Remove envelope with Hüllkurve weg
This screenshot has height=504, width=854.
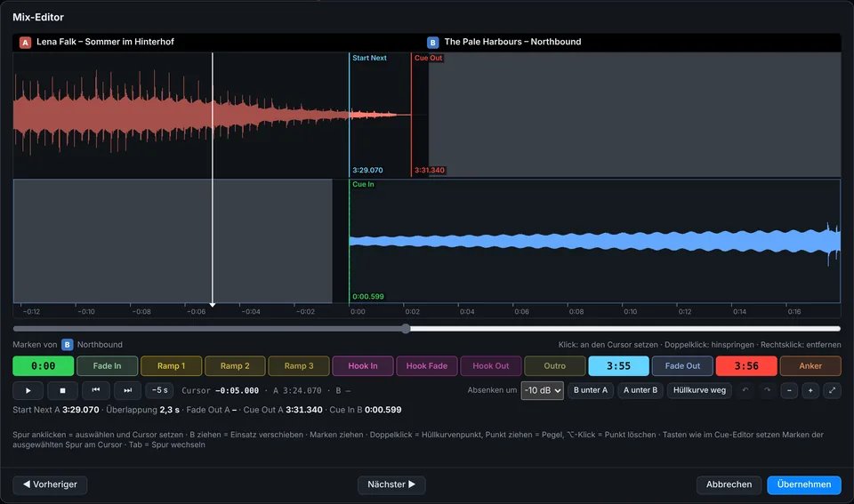click(x=699, y=390)
